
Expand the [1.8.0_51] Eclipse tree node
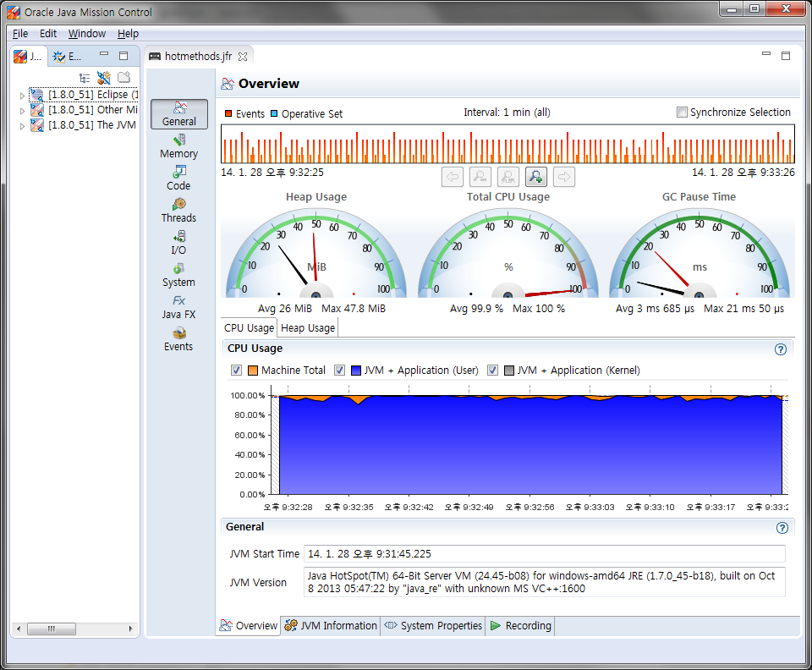coord(22,96)
